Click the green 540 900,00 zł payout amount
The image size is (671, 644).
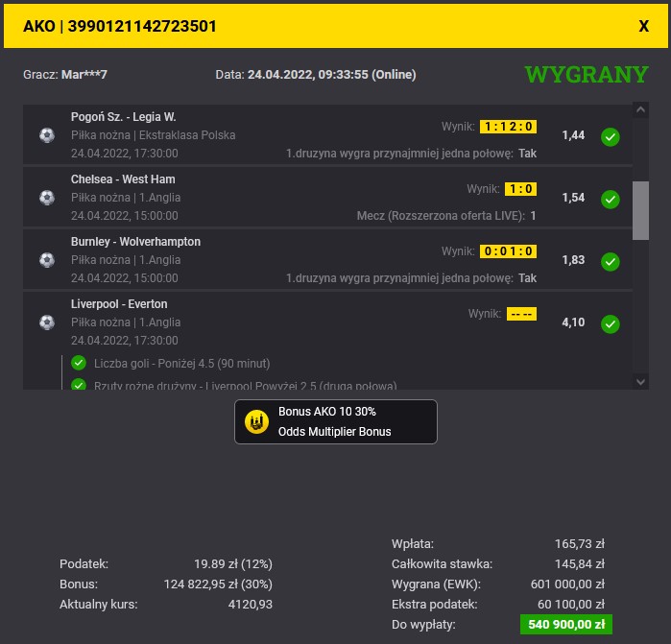565,624
